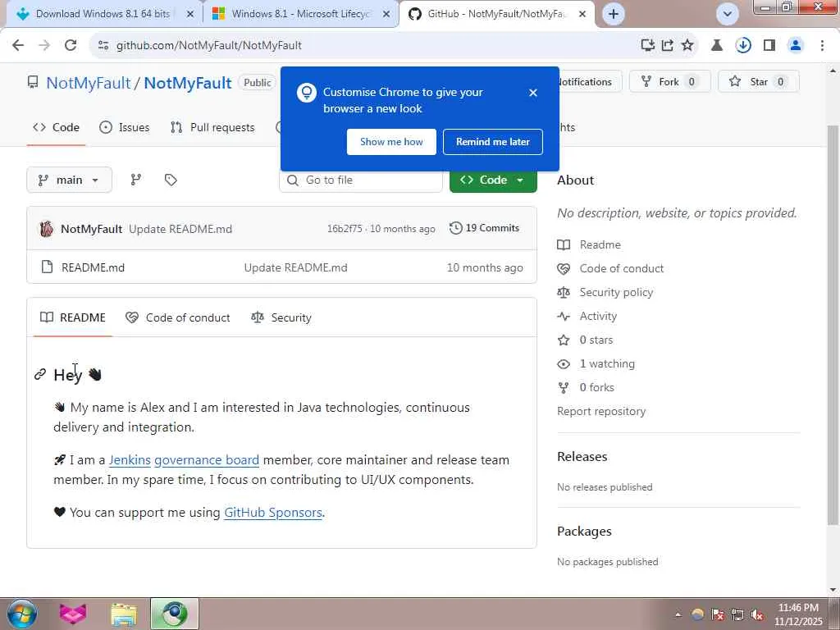The image size is (840, 630).
Task: Toggle the Chrome side panel icon
Action: coord(769,46)
